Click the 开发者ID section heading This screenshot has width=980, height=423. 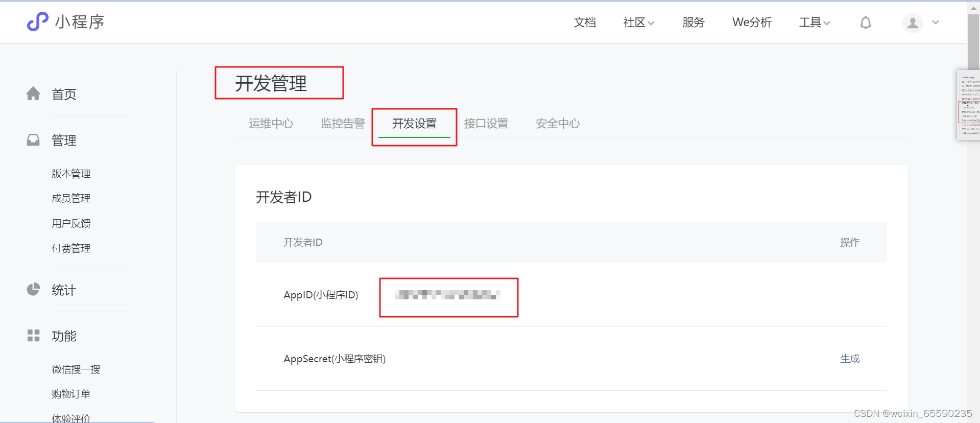coord(283,197)
